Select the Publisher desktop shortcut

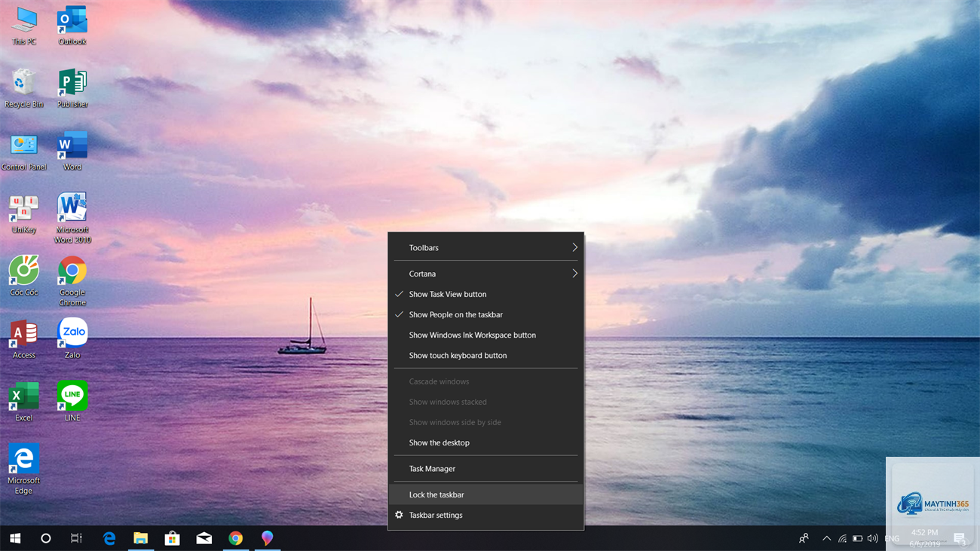pyautogui.click(x=72, y=89)
